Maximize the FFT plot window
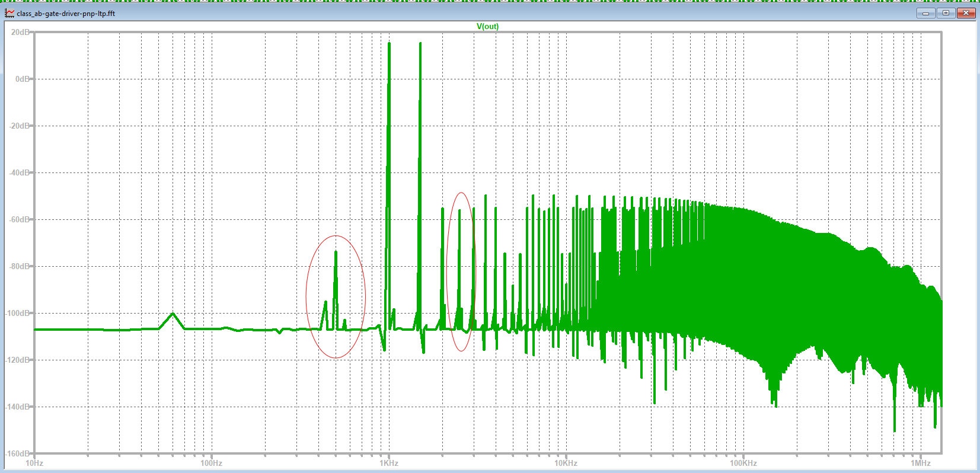This screenshot has width=980, height=473. coord(946,13)
